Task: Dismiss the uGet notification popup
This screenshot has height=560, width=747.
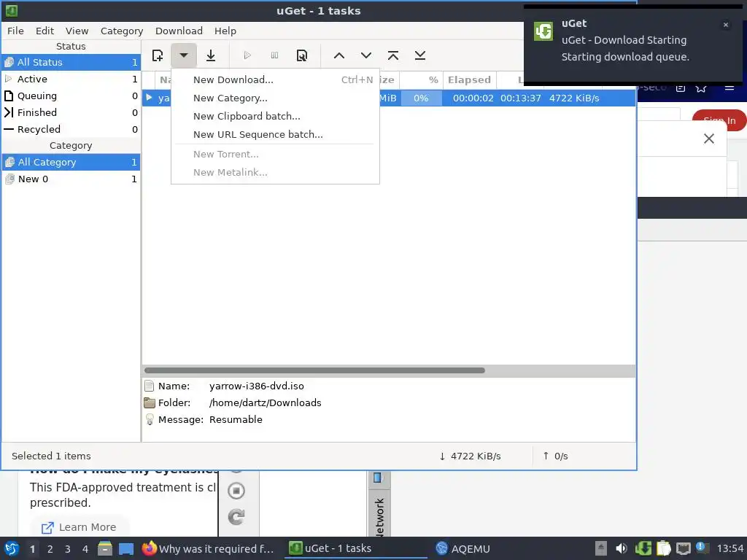Action: pyautogui.click(x=726, y=25)
